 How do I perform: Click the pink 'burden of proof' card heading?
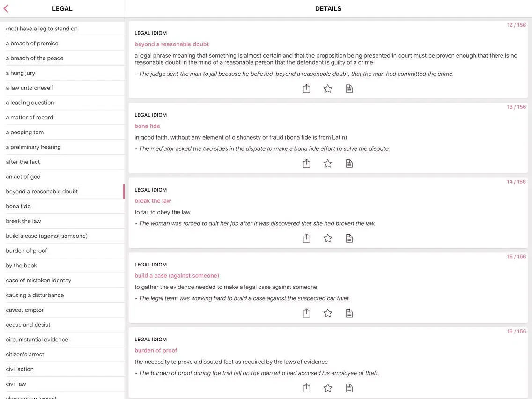click(156, 350)
